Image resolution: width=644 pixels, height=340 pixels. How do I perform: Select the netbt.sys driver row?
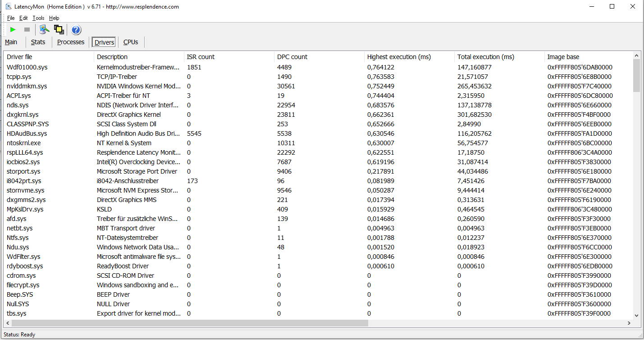tap(318, 228)
